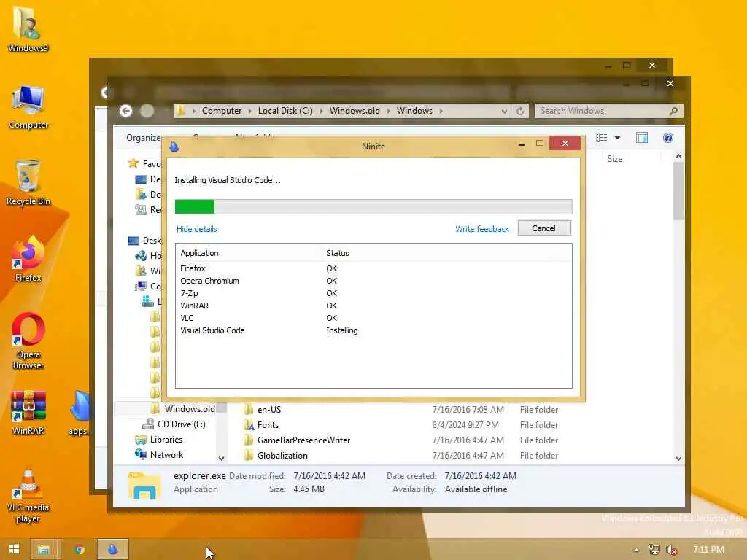747x560 pixels.
Task: Click the Size column header
Action: (x=614, y=159)
